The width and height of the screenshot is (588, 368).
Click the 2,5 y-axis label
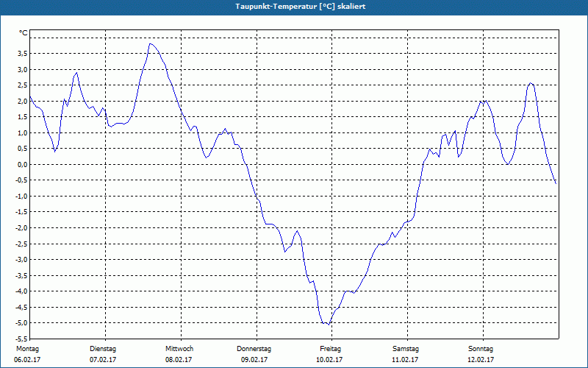click(22, 85)
